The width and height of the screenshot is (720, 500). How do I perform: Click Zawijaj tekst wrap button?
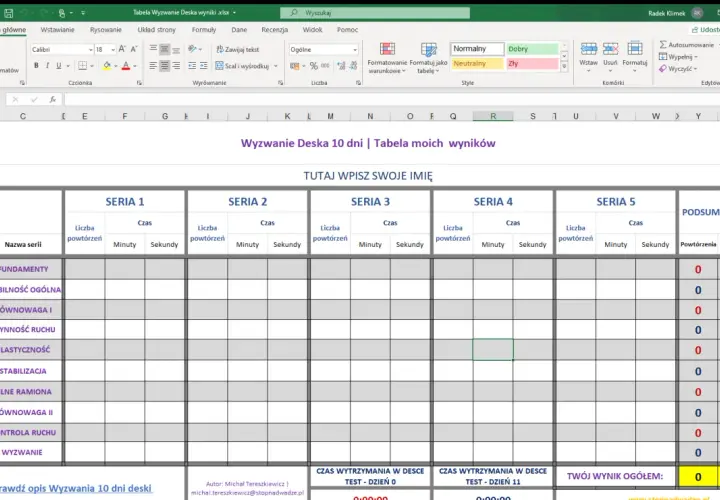point(237,49)
